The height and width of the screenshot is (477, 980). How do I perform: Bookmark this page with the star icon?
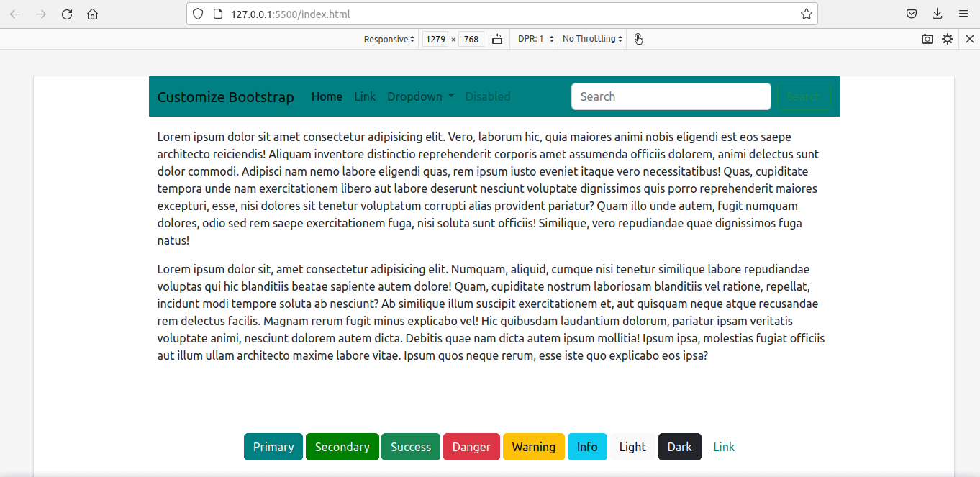tap(807, 14)
